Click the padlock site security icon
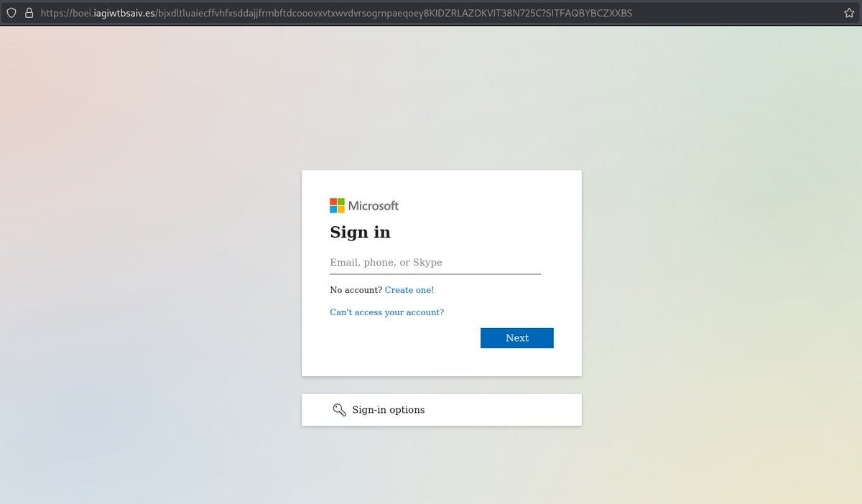The width and height of the screenshot is (862, 504). click(x=29, y=13)
